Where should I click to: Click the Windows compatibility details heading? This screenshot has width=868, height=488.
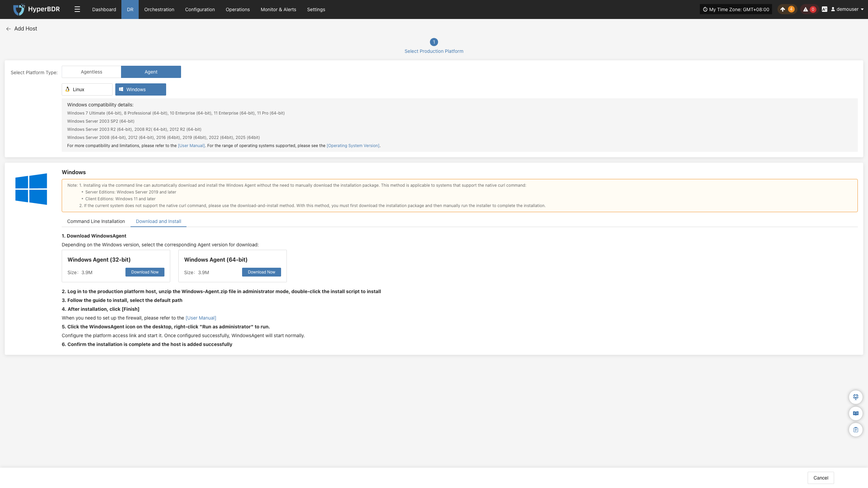coord(100,105)
